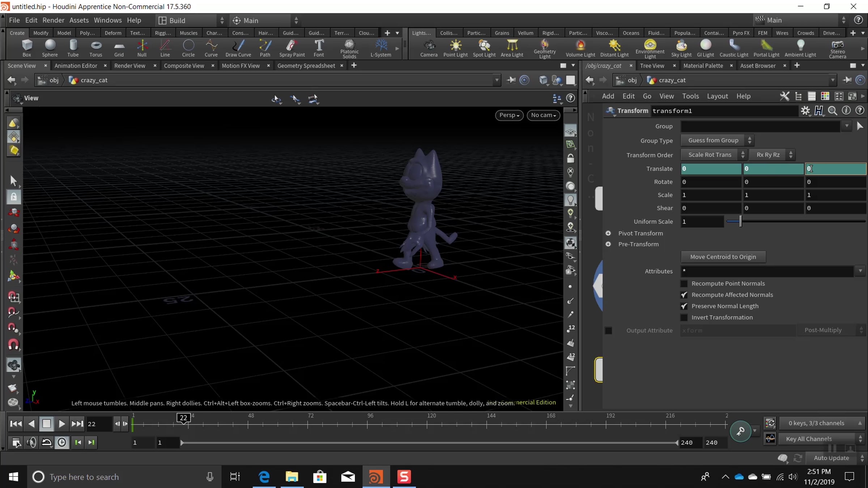
Task: Open the parameter gear settings icon
Action: [x=805, y=111]
